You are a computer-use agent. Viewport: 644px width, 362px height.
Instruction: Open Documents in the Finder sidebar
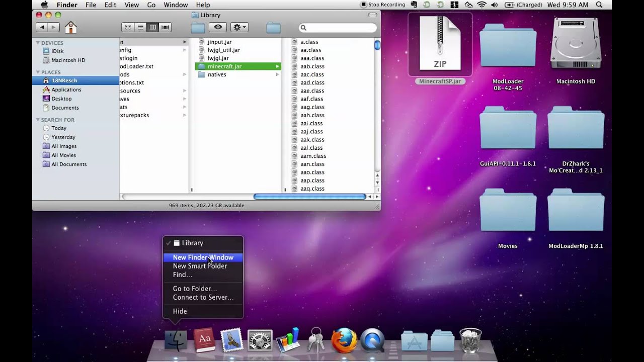pos(65,108)
